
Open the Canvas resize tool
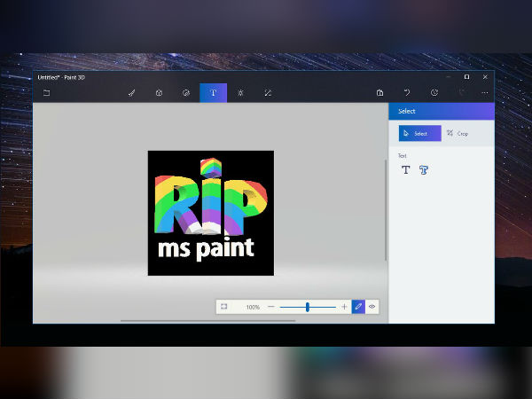click(268, 92)
